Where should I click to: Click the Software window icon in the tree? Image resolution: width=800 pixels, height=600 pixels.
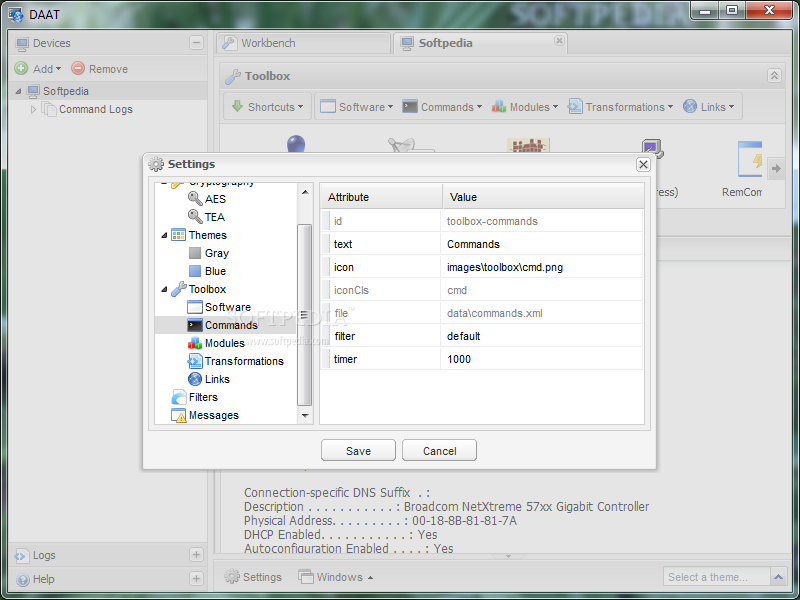(x=194, y=307)
